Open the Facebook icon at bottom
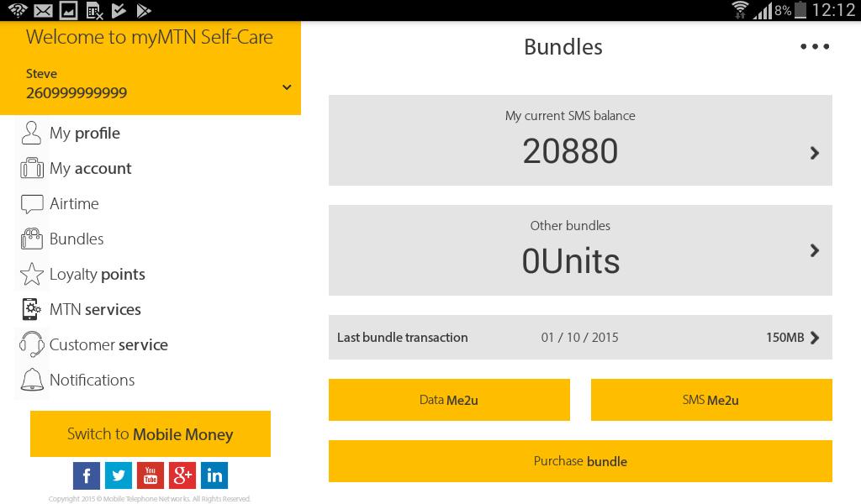The height and width of the screenshot is (504, 861). point(87,475)
